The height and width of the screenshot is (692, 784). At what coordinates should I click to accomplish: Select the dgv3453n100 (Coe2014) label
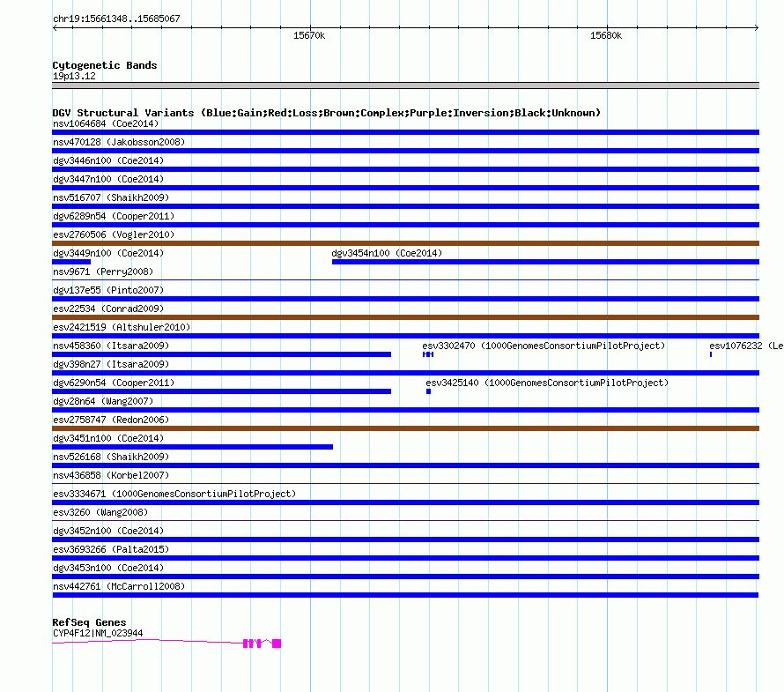click(108, 568)
